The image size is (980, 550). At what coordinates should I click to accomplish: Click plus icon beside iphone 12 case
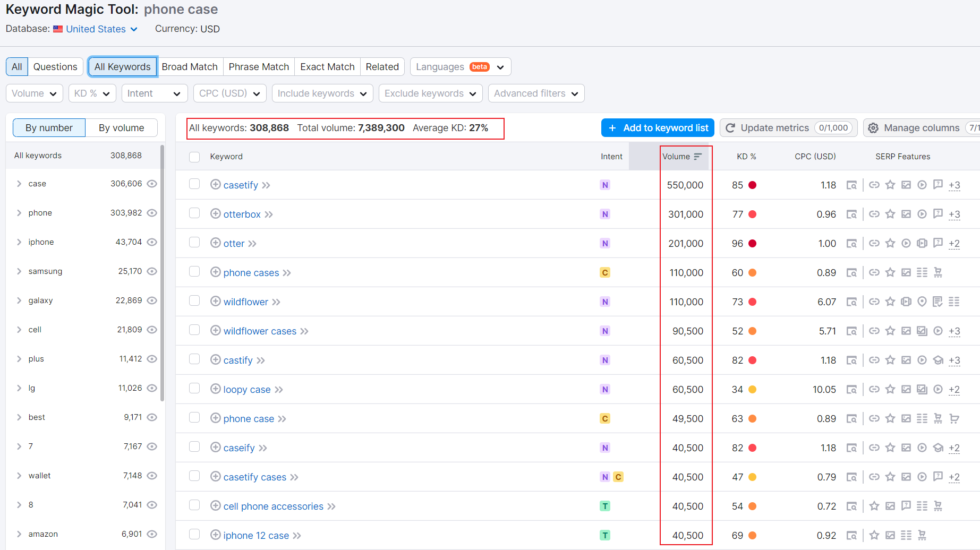click(216, 535)
